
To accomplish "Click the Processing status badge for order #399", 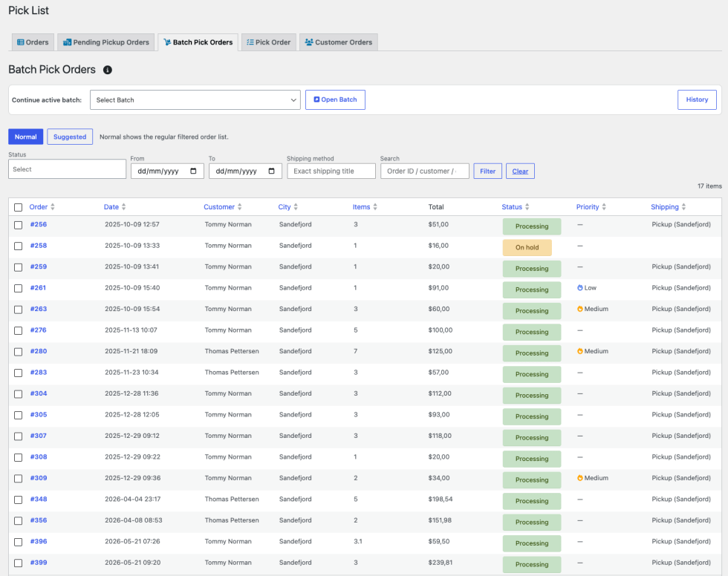I will [x=532, y=564].
